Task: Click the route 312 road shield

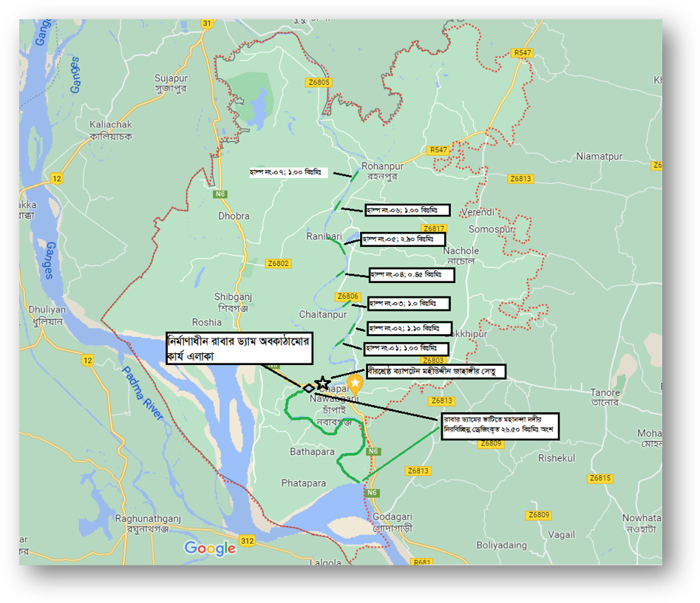Action: tap(248, 541)
